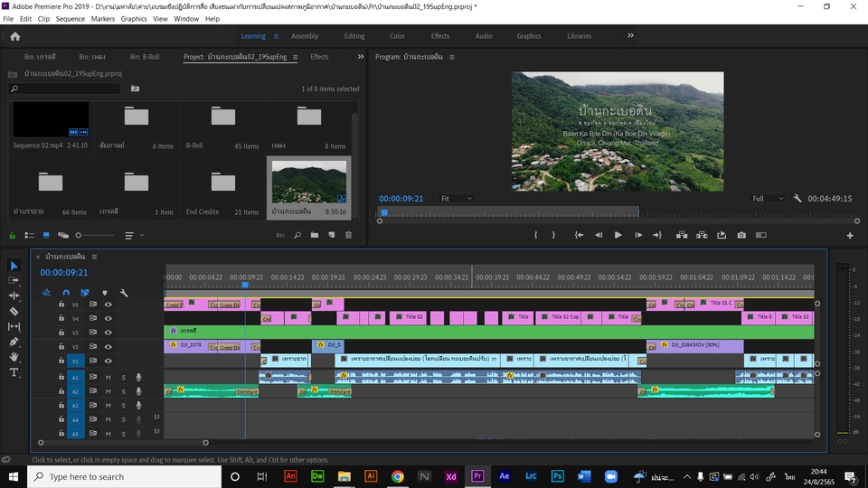Toggle timeline snap magnet
Viewport: 868px width, 488px height.
(66, 293)
